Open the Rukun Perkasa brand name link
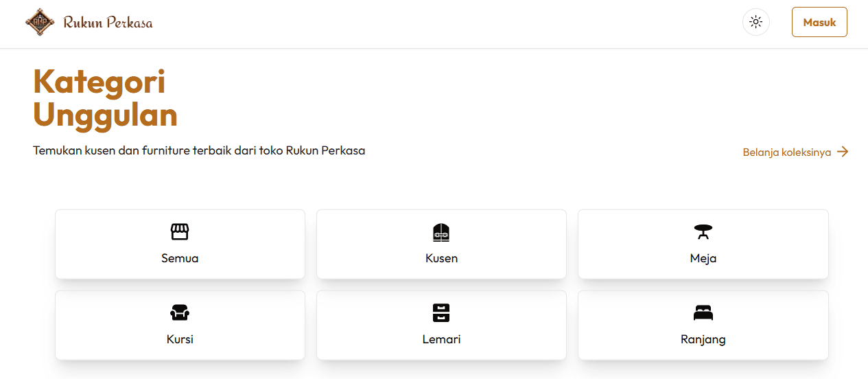Image resolution: width=868 pixels, height=379 pixels. 108,23
